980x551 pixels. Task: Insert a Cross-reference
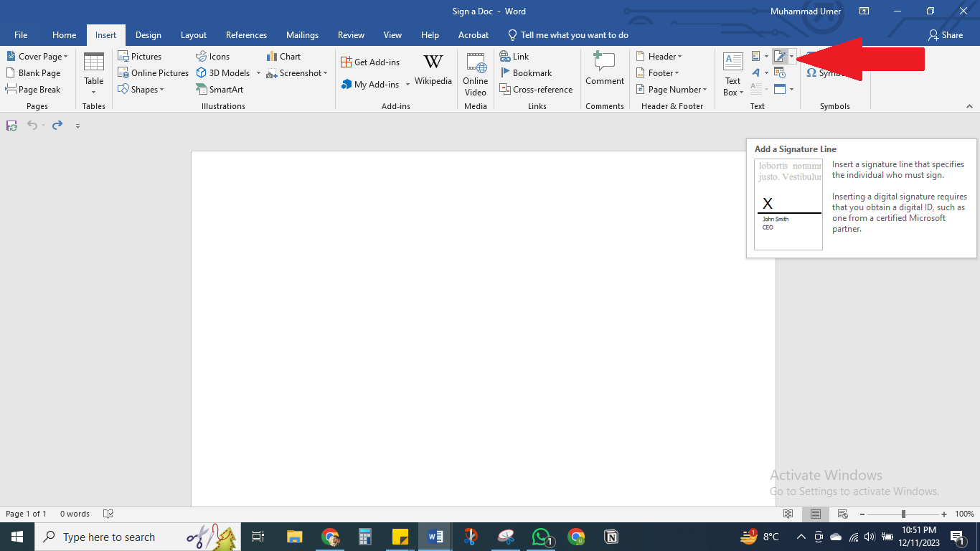pos(537,89)
